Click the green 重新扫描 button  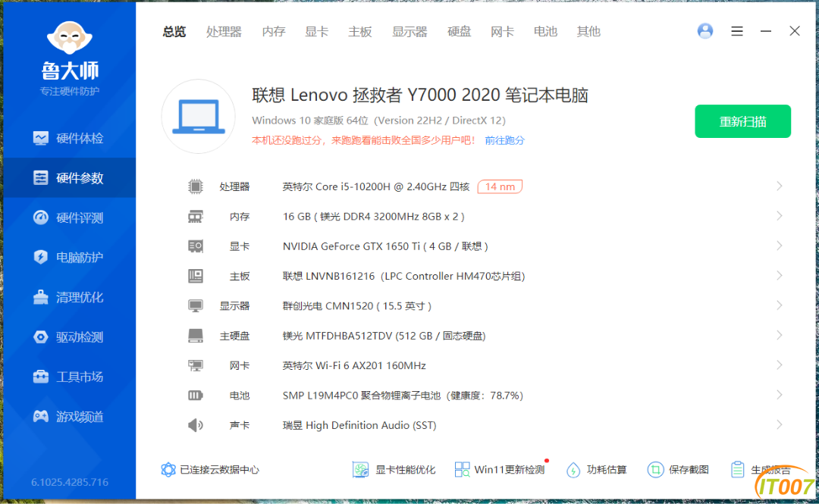742,121
